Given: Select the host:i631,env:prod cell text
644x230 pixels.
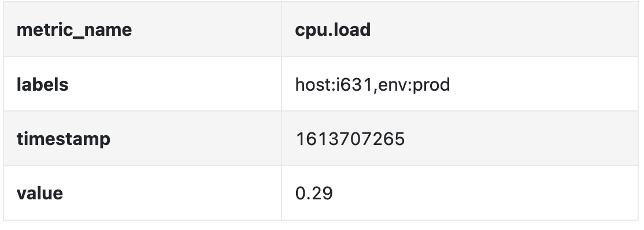Looking at the screenshot, I should point(372,84).
